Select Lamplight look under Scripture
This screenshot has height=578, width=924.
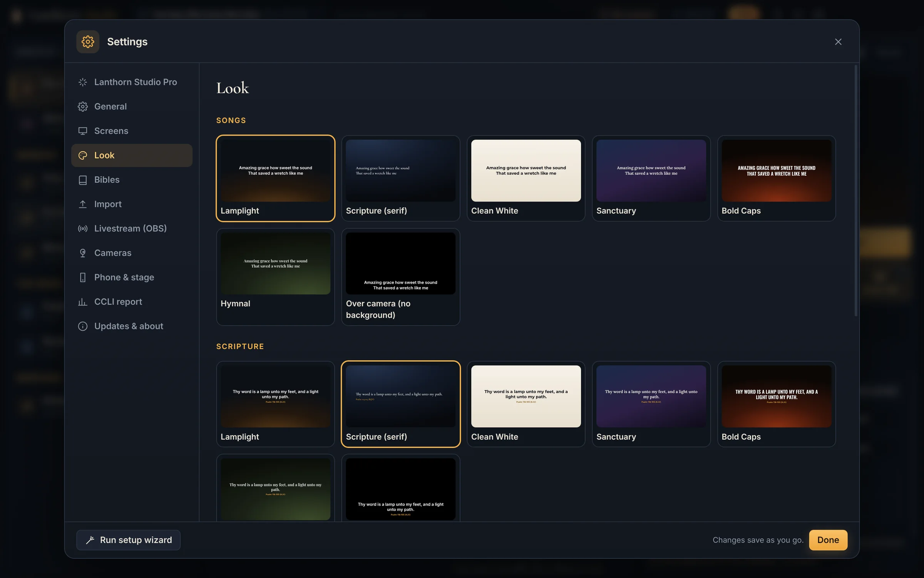pyautogui.click(x=276, y=404)
